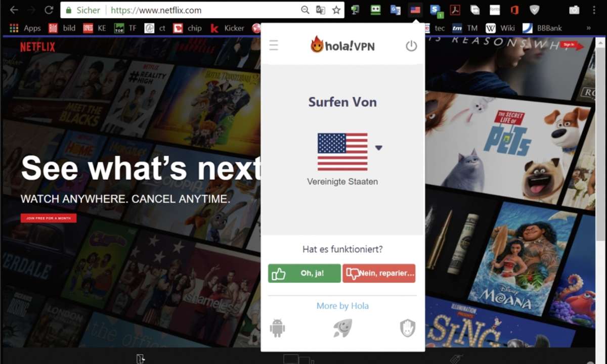Click the green padlock Sicher indicator
607x364 pixels.
click(x=82, y=10)
